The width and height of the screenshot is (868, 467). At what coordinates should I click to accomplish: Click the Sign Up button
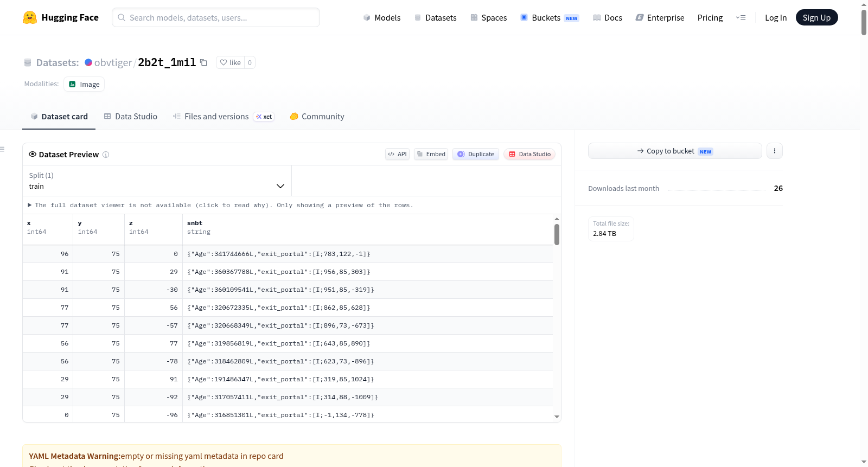pyautogui.click(x=816, y=17)
